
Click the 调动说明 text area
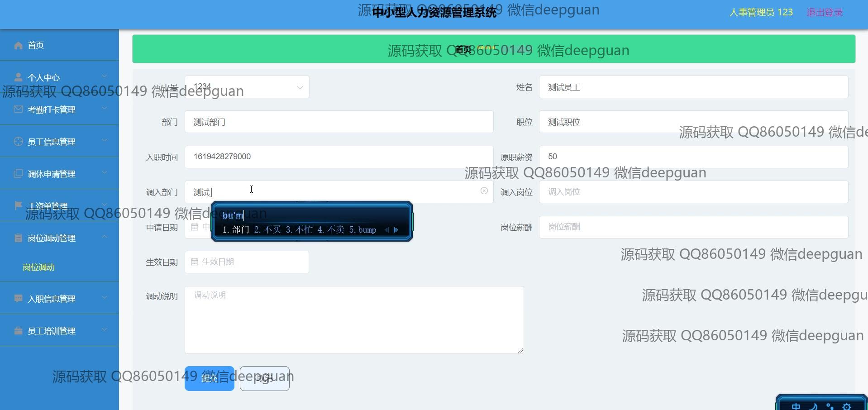[354, 319]
